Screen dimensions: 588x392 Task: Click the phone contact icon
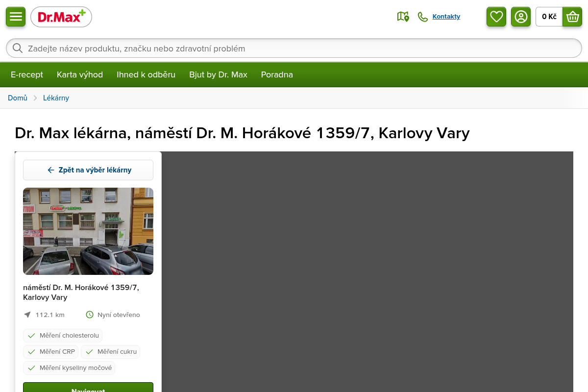[x=423, y=17]
